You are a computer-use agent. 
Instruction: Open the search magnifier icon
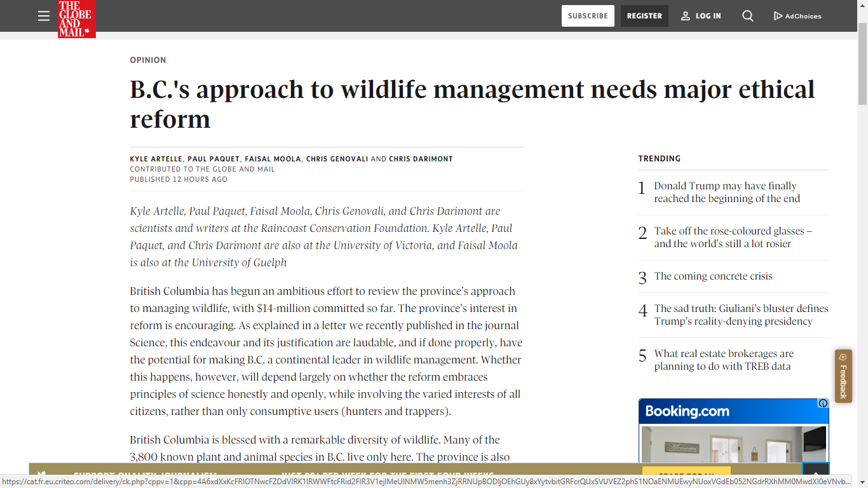click(x=748, y=16)
